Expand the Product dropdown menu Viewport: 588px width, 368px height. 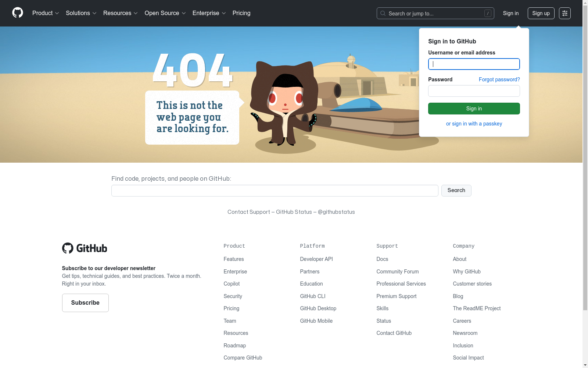click(46, 13)
